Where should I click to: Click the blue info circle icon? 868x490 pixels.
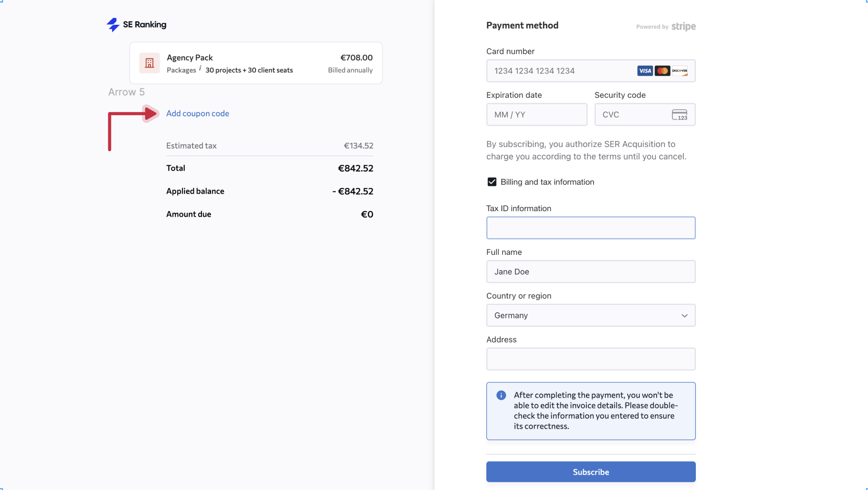coord(501,395)
